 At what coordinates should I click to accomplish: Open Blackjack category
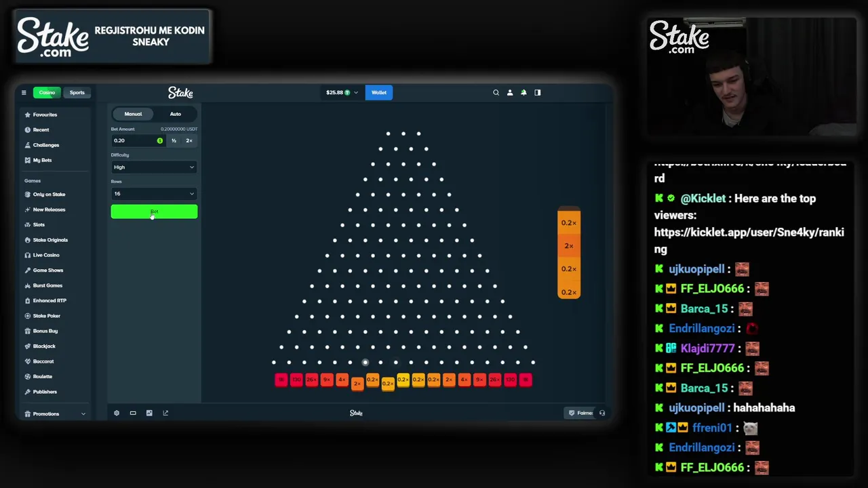(40, 346)
